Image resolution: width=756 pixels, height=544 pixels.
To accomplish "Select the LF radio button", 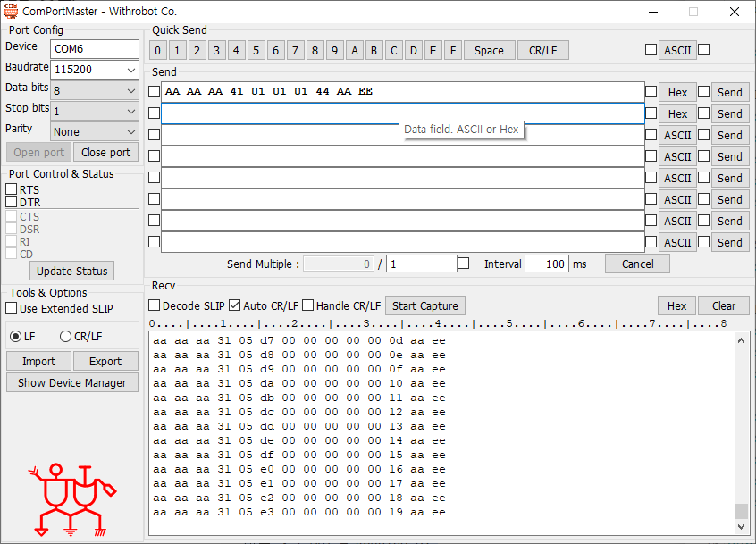I will (15, 337).
